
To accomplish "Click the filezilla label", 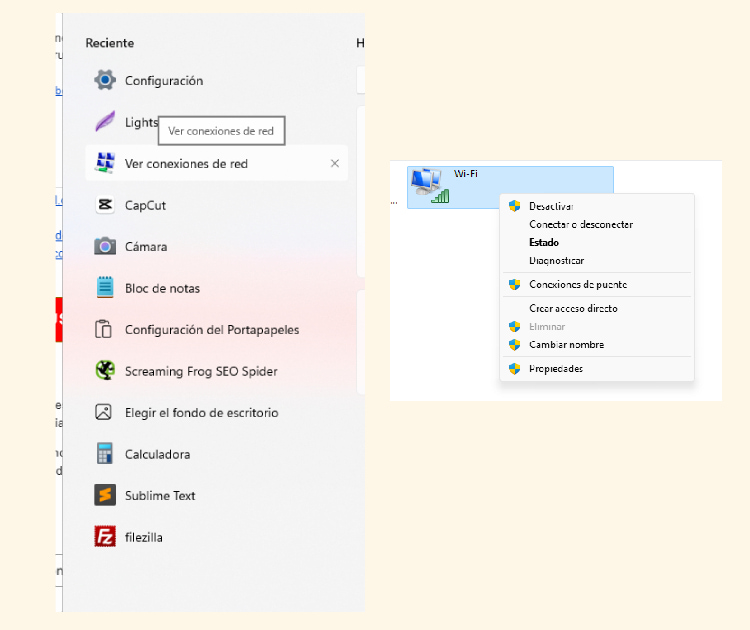I will pos(143,538).
